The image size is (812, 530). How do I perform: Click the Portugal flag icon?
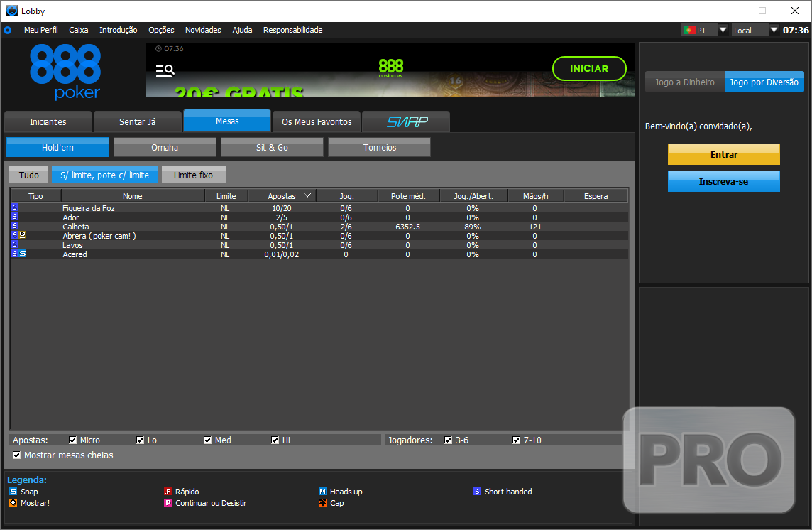[x=689, y=30]
